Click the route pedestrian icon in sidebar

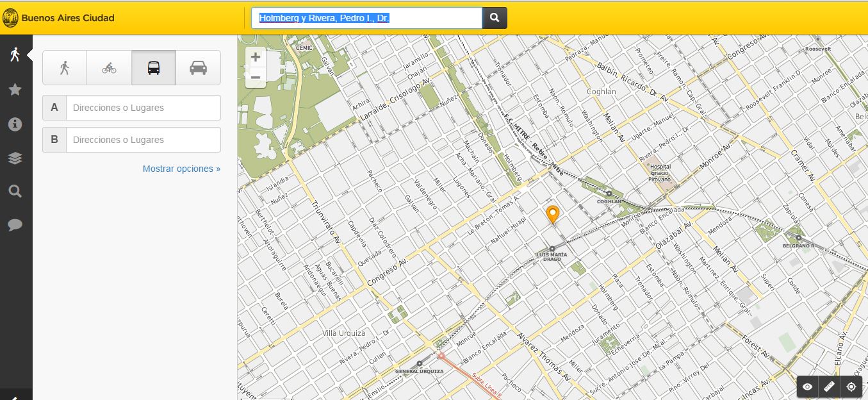15,54
